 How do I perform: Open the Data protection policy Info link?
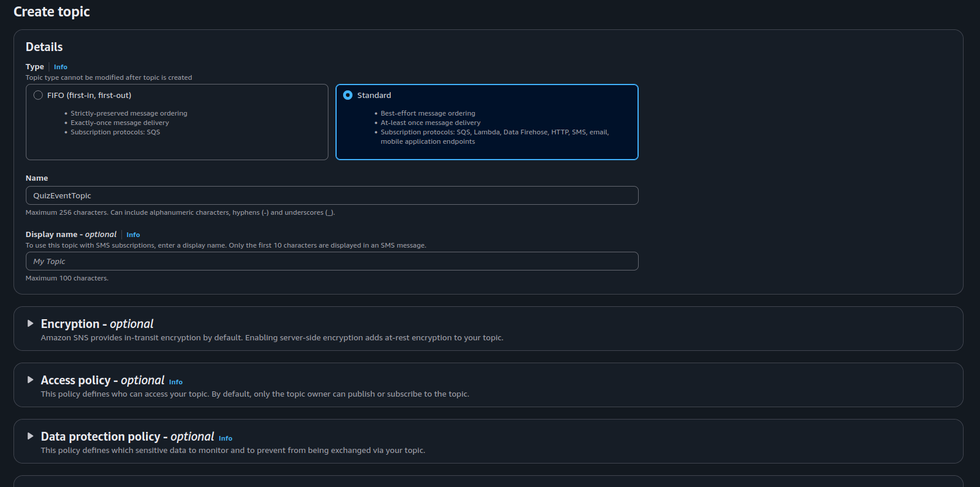pyautogui.click(x=225, y=438)
